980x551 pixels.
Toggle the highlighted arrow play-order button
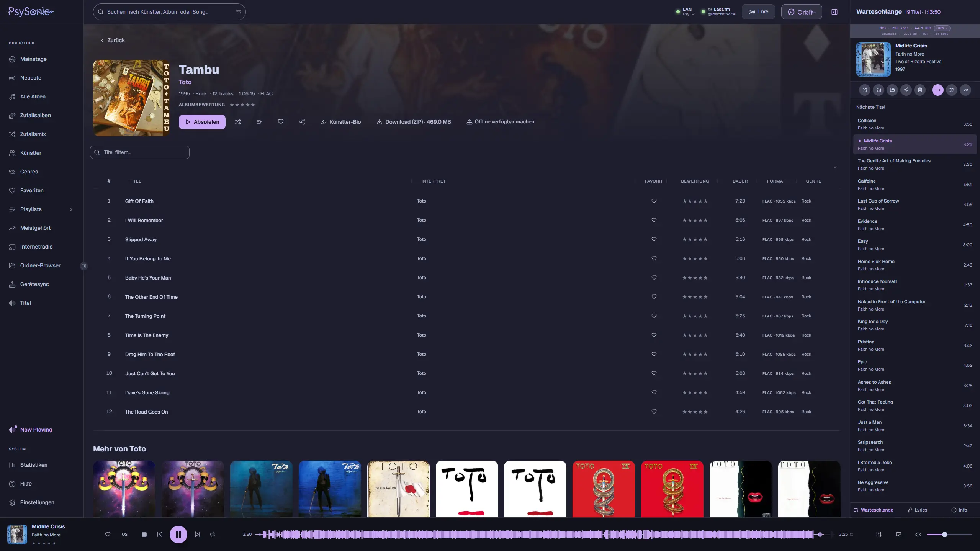point(938,90)
